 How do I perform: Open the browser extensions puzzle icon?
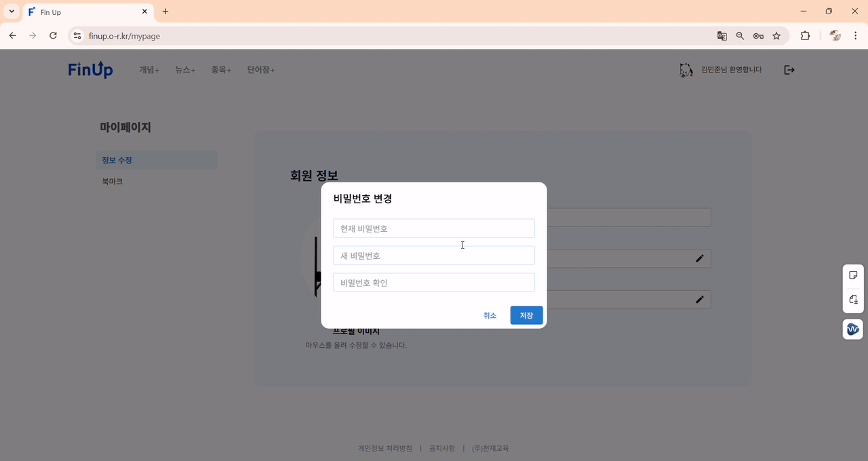click(x=805, y=36)
